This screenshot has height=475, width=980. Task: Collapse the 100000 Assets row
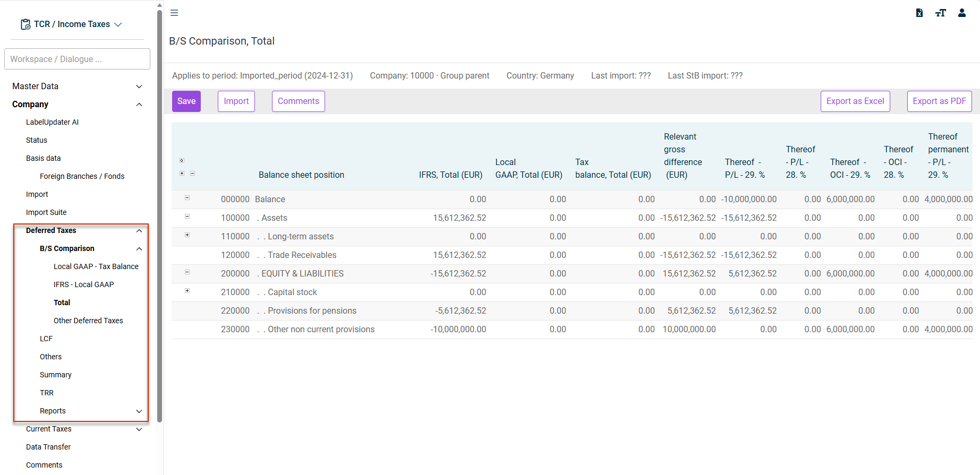click(187, 217)
